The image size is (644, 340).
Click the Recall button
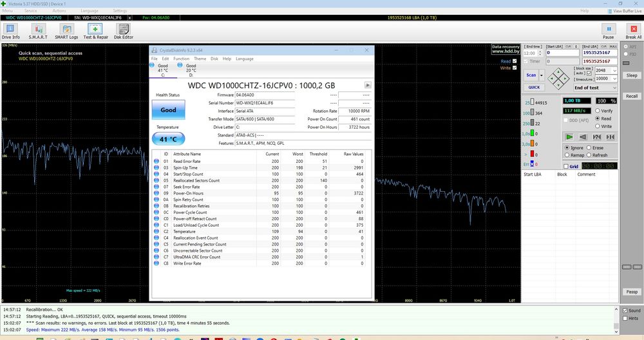632,96
